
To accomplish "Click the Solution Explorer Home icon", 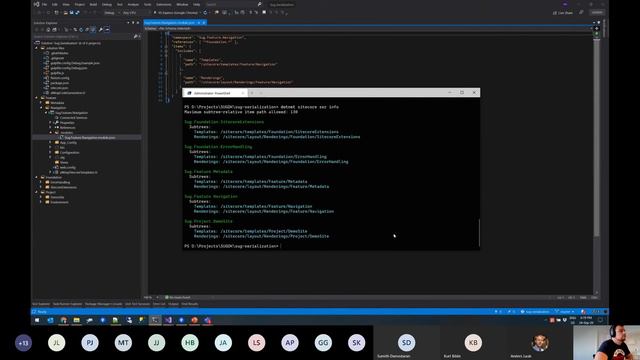I will 48,29.
